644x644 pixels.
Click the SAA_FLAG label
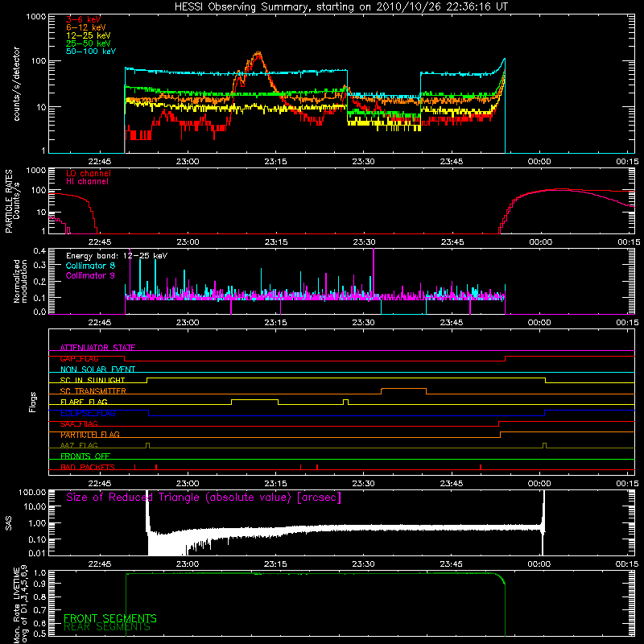79,423
